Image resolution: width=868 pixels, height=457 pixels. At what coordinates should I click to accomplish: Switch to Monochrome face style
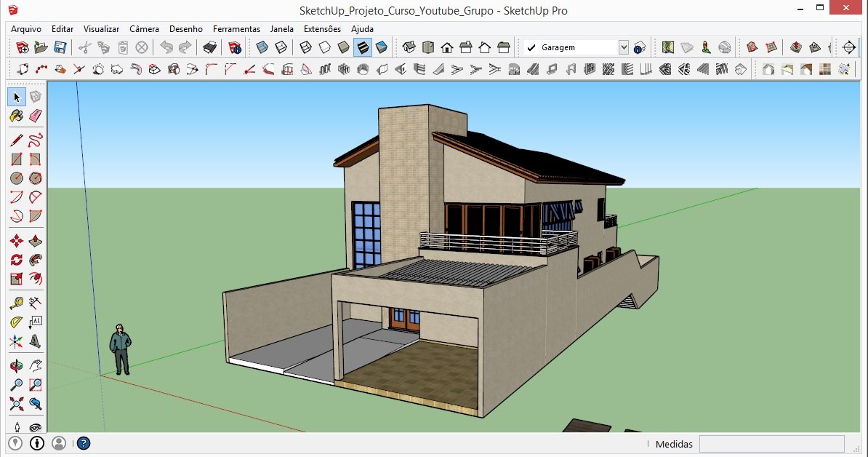tap(382, 47)
